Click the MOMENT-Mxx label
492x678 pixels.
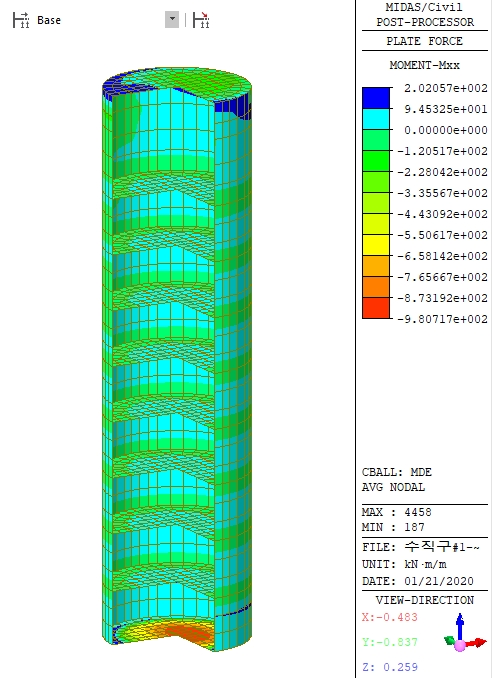[425, 65]
